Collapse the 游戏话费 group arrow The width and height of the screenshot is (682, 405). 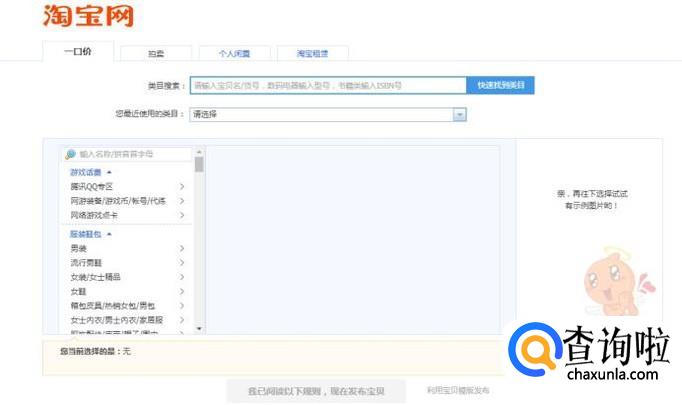pos(109,172)
